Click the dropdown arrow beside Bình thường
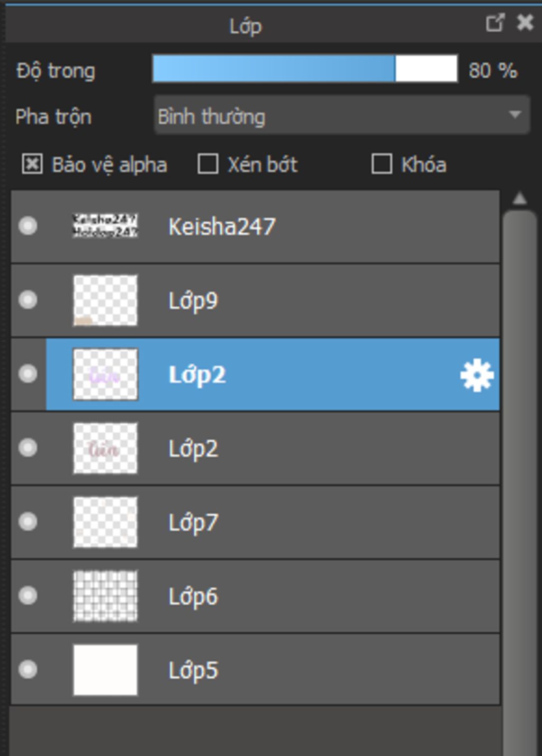 point(514,115)
